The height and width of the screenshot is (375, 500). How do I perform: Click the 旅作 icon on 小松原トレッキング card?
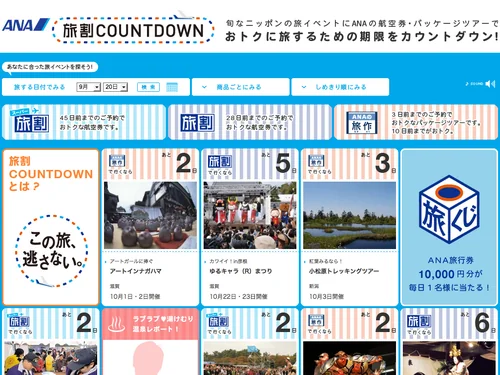coord(316,161)
